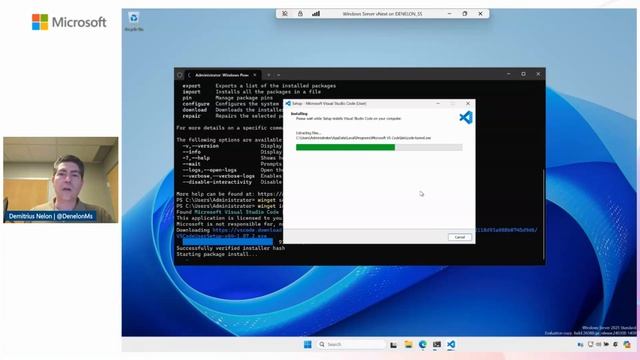
Task: Click the '--verbose,--verbose-logs' option text
Action: [x=218, y=176]
